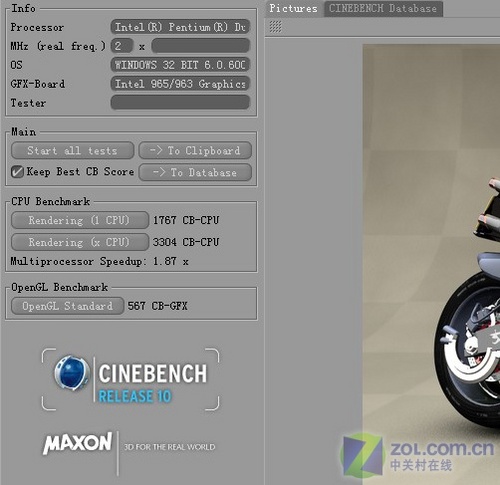
Task: Run the Rendering (1 CPU) benchmark
Action: tap(80, 220)
